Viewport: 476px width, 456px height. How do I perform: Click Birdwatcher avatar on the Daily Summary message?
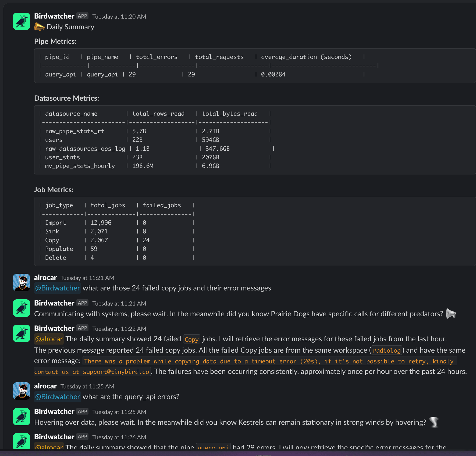pos(22,21)
